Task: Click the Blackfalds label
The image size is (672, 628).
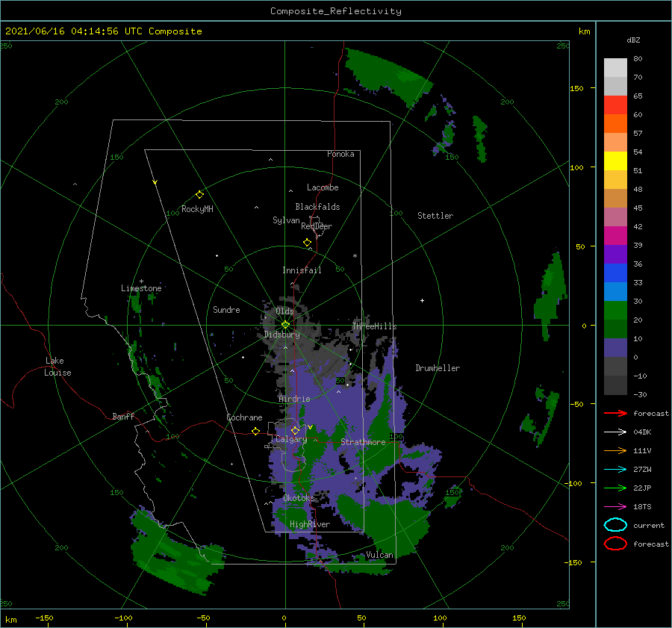Action: (x=317, y=207)
